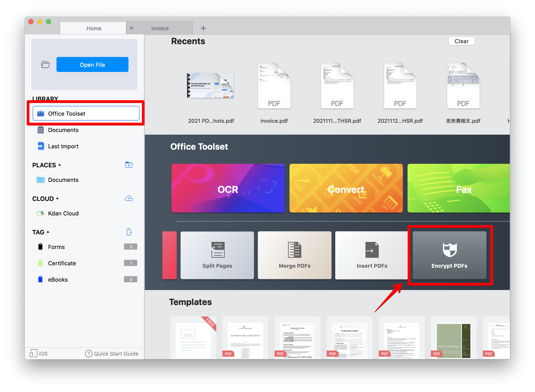This screenshot has height=392, width=535.
Task: Open Last Import in the sidebar
Action: [63, 146]
